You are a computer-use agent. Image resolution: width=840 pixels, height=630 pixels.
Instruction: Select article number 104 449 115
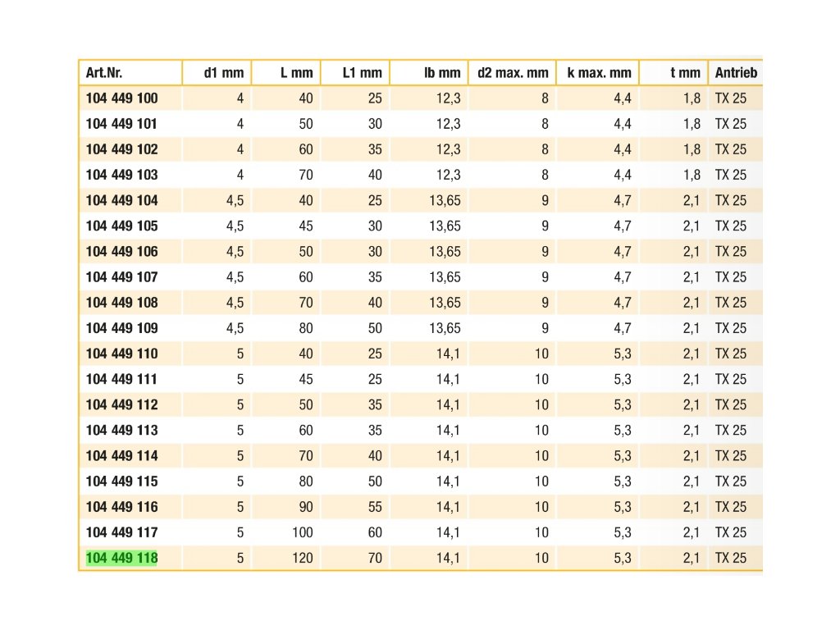(121, 481)
